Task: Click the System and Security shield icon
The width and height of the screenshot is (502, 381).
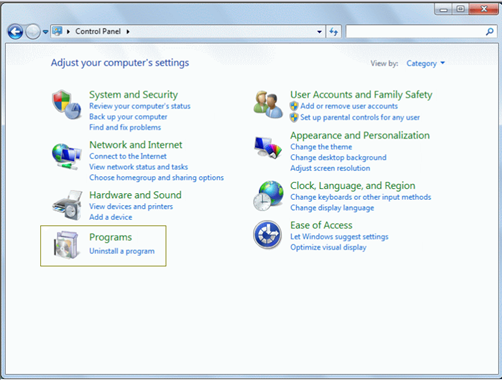Action: pos(67,105)
